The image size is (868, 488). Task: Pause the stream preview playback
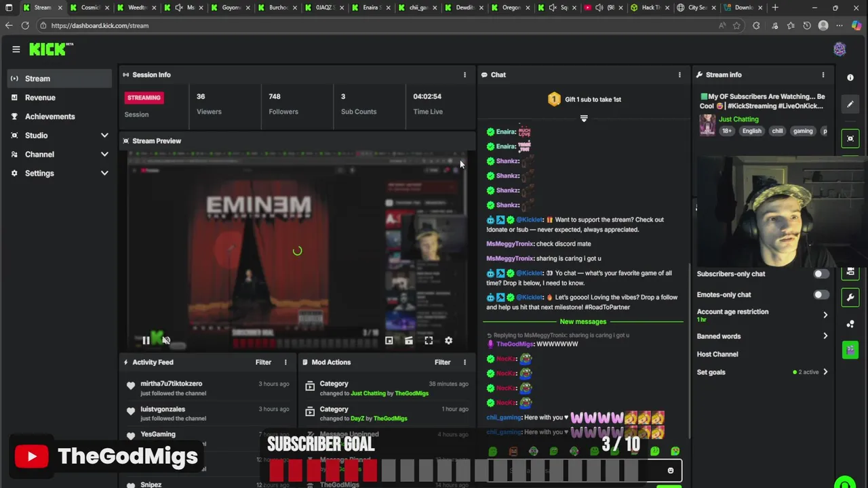tap(146, 340)
